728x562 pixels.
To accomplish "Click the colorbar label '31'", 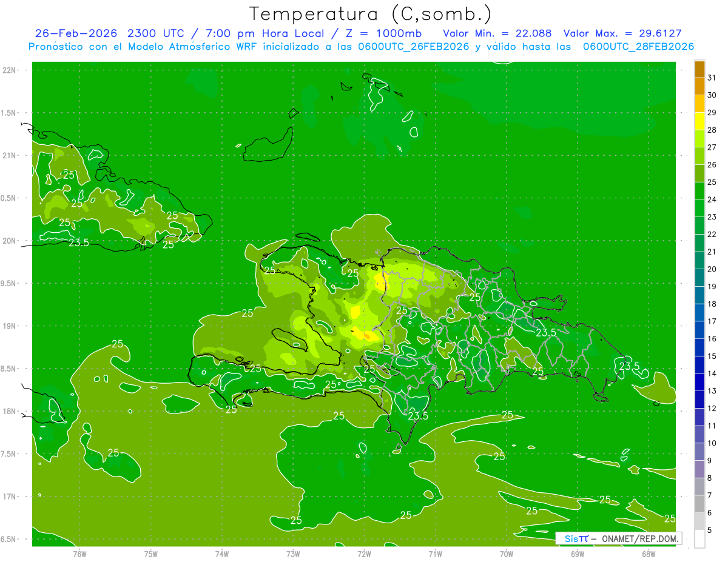I will coord(712,78).
